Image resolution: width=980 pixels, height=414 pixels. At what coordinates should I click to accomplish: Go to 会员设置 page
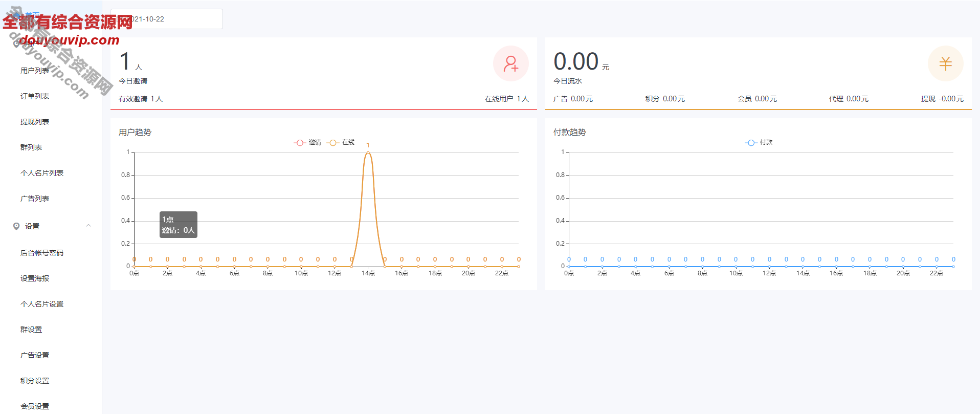[x=35, y=406]
